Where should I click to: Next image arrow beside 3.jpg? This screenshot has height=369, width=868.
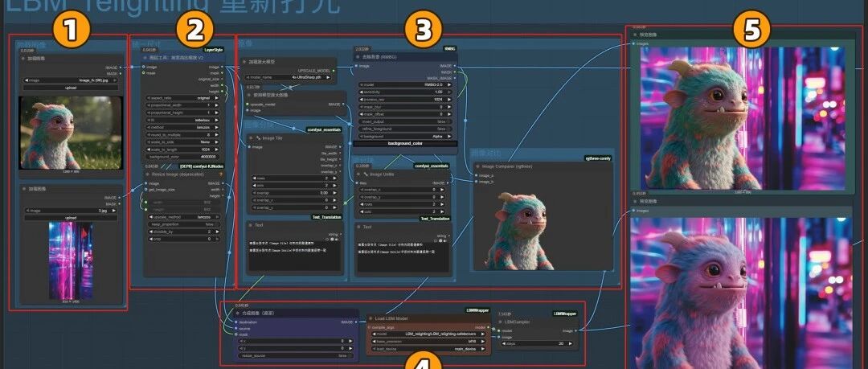pos(115,211)
